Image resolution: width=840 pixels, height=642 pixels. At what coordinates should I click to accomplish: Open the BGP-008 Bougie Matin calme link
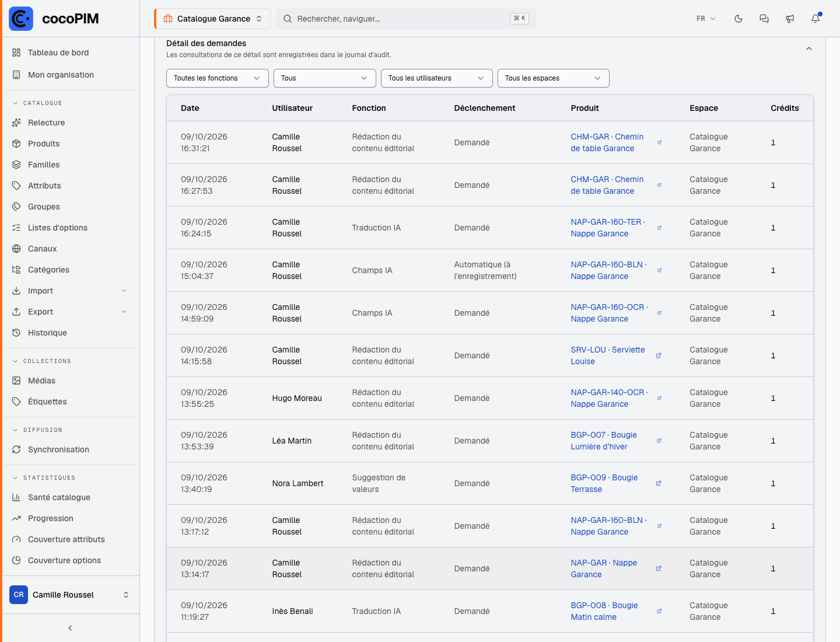[604, 611]
